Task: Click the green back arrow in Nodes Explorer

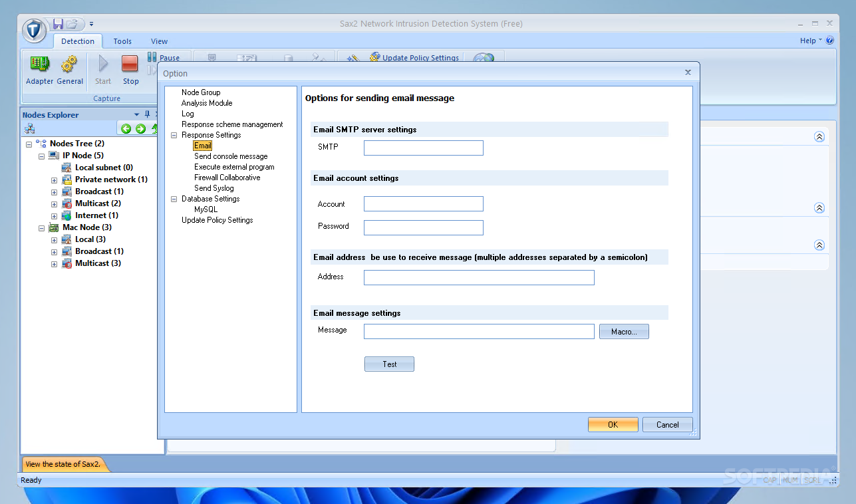Action: point(126,129)
